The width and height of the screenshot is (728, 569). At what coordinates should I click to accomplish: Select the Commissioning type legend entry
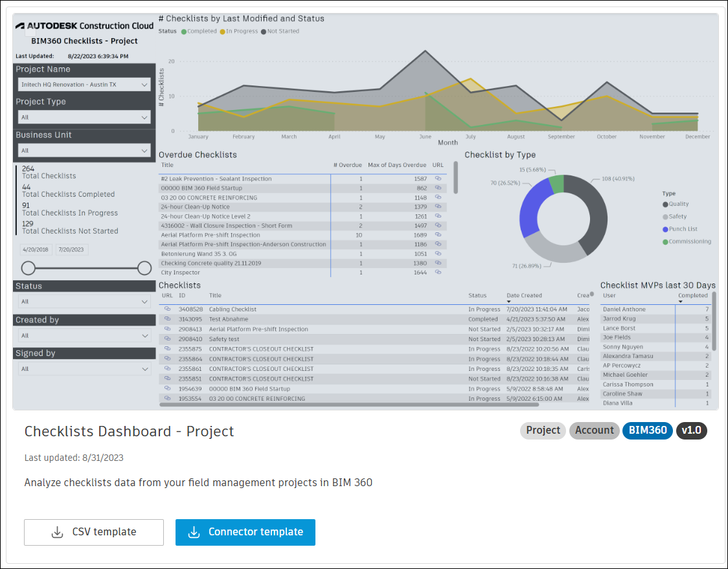tap(687, 242)
